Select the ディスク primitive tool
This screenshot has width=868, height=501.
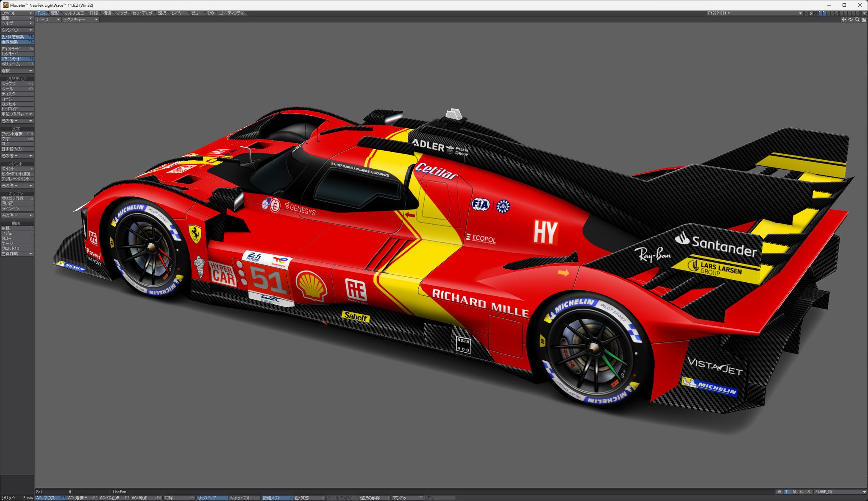click(17, 94)
